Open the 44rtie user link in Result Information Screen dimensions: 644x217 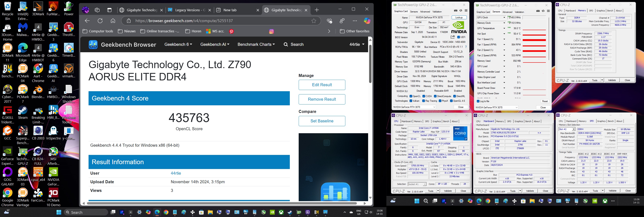click(x=176, y=173)
